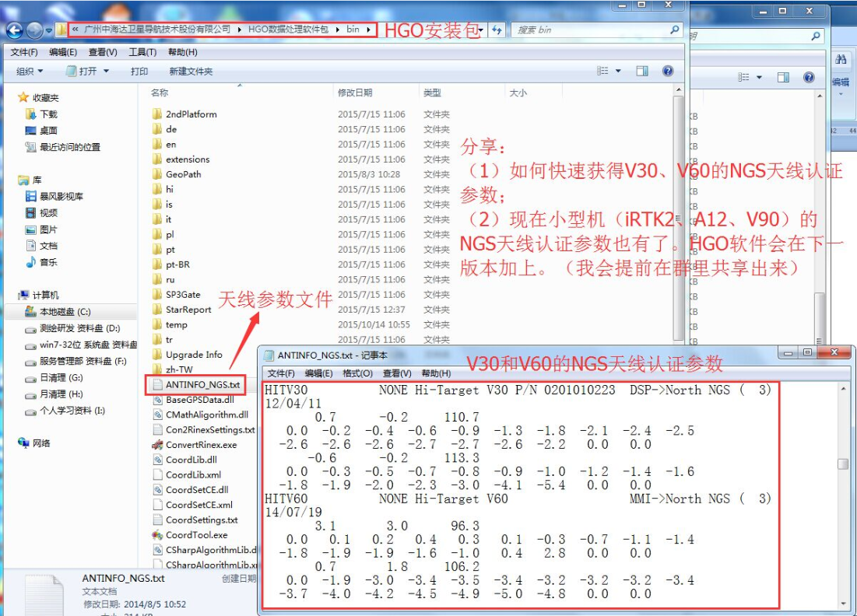
Task: Go back with the Explorer back arrow
Action: (15, 30)
